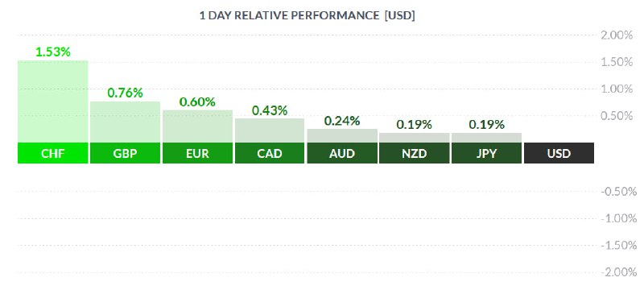
Task: Click the 0.24% value above AUD
Action: [x=342, y=121]
